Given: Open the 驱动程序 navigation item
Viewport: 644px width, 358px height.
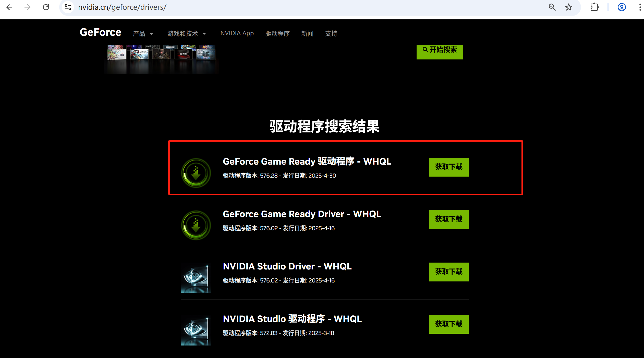Looking at the screenshot, I should (277, 33).
